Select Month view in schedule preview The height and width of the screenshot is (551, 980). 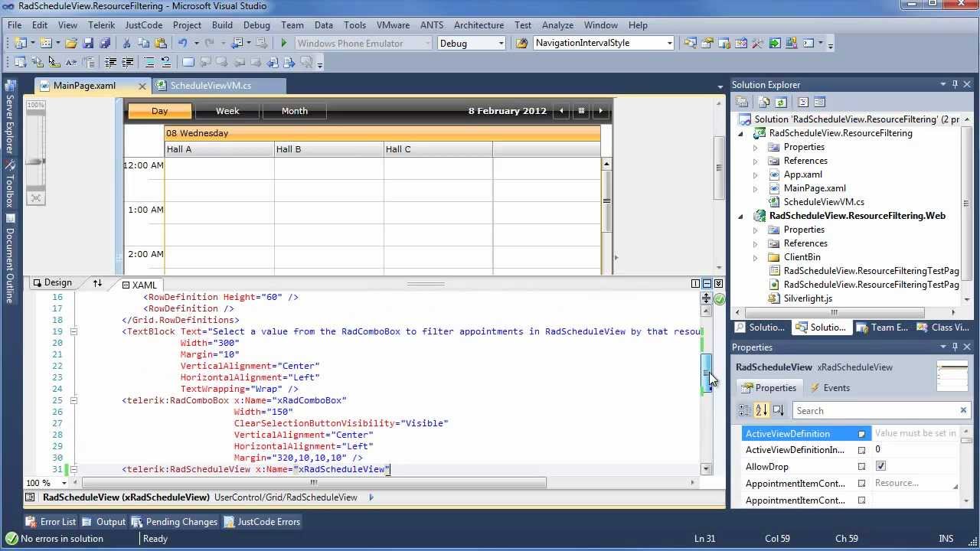point(295,111)
